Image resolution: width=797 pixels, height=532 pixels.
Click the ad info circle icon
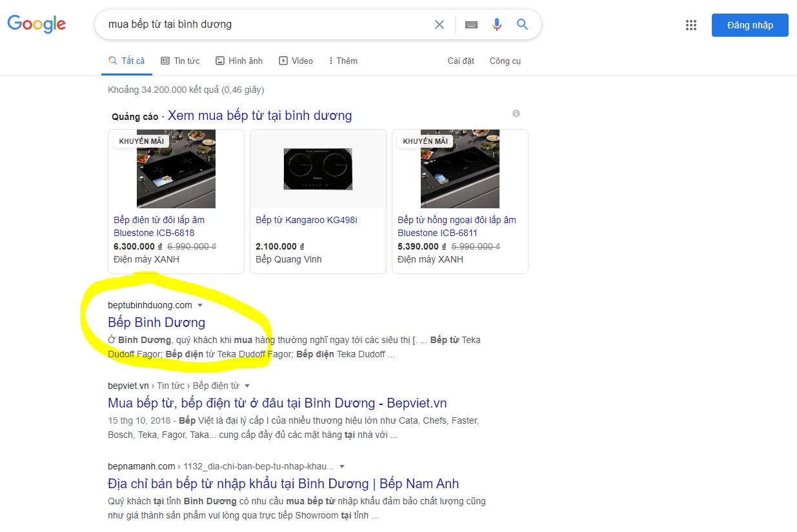(x=516, y=113)
